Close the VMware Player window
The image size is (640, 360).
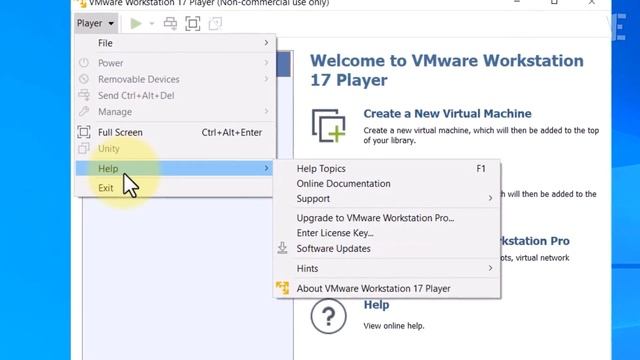point(591,2)
